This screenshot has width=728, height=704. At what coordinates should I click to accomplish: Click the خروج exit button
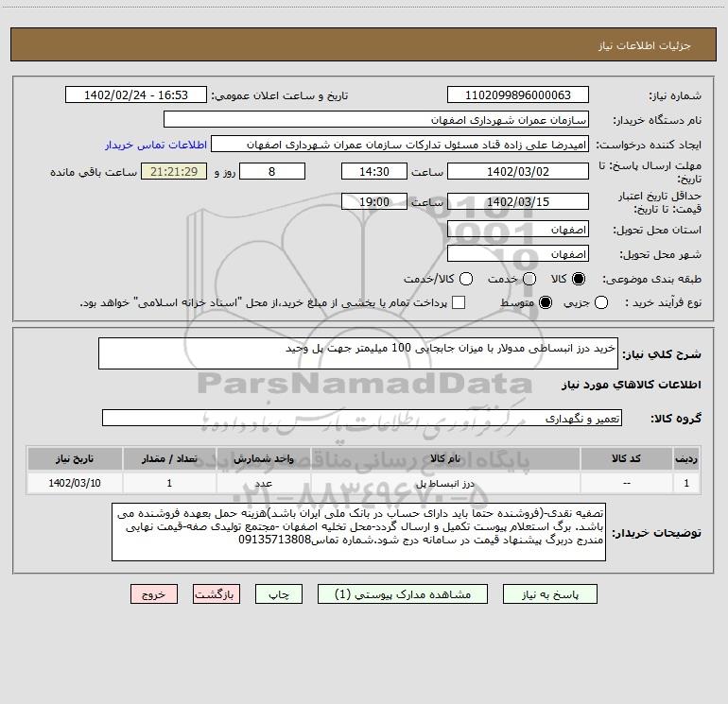pyautogui.click(x=154, y=594)
